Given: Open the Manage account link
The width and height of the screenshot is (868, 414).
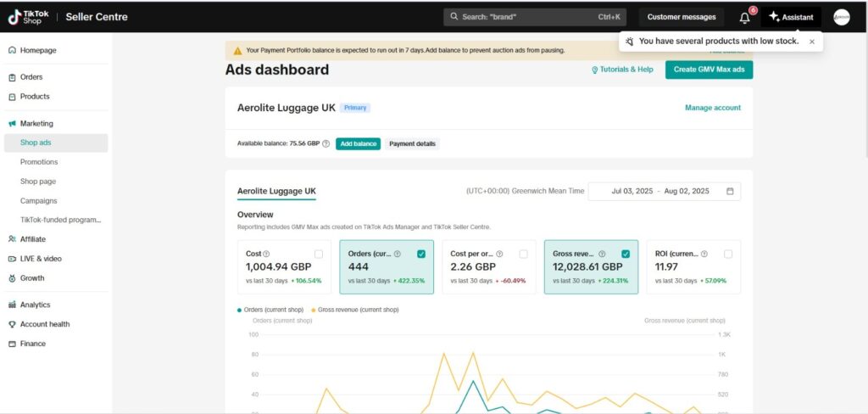Looking at the screenshot, I should click(712, 108).
